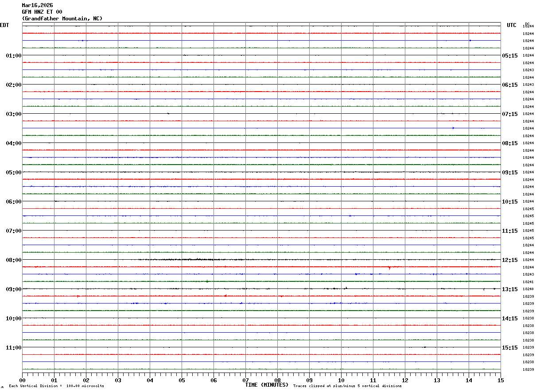
Task: Click the 15:15 UTC row label
Action: click(509, 347)
